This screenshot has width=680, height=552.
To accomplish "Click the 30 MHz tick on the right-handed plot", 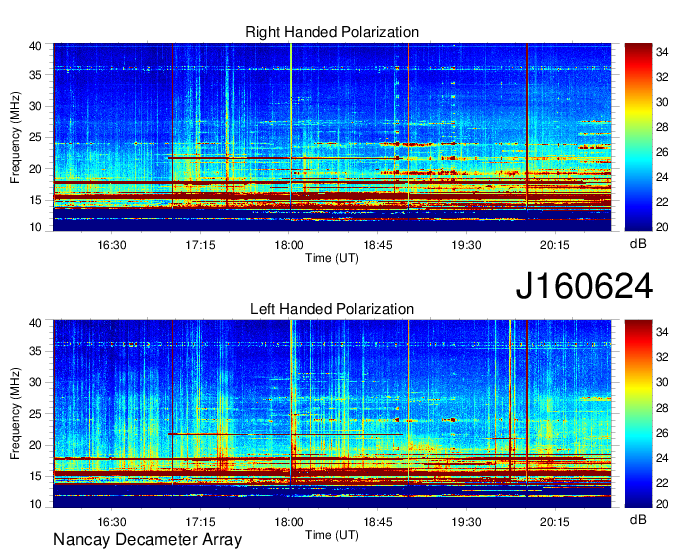I will pyautogui.click(x=36, y=106).
